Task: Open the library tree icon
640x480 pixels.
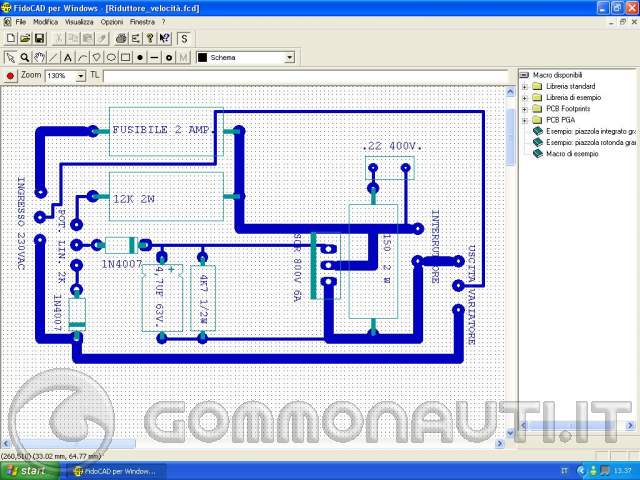Action: coord(136,38)
